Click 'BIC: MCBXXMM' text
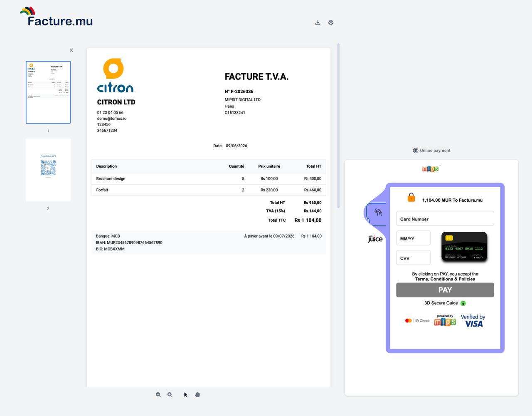The image size is (532, 416). pyautogui.click(x=110, y=249)
